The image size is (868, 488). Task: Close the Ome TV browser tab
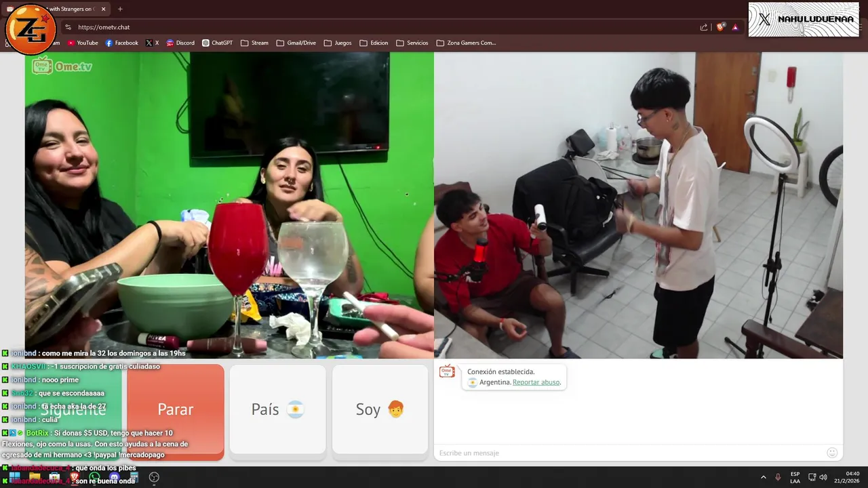pos(104,9)
